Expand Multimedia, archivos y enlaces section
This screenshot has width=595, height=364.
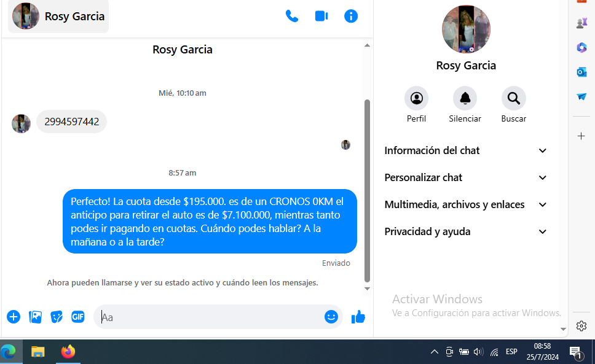click(x=465, y=204)
